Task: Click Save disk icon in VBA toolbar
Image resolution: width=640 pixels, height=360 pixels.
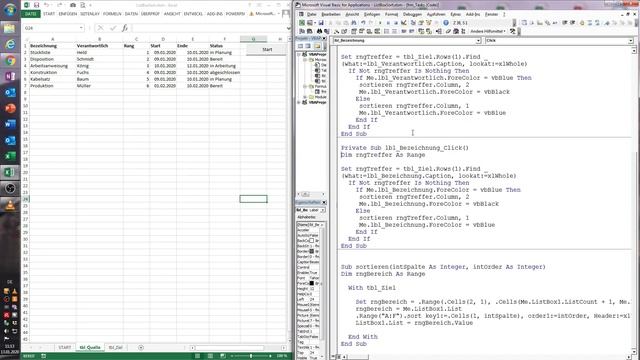Action: pyautogui.click(x=321, y=23)
